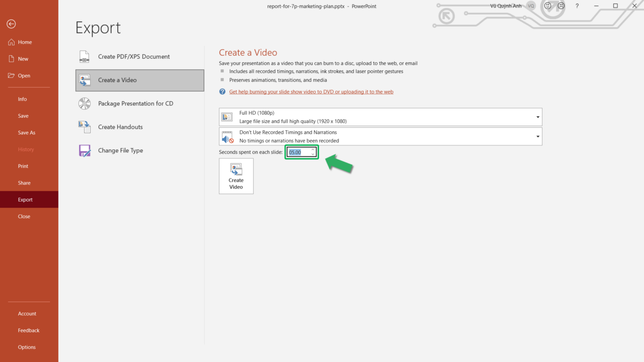Select the Create PDF/XPS Document icon

[84, 56]
